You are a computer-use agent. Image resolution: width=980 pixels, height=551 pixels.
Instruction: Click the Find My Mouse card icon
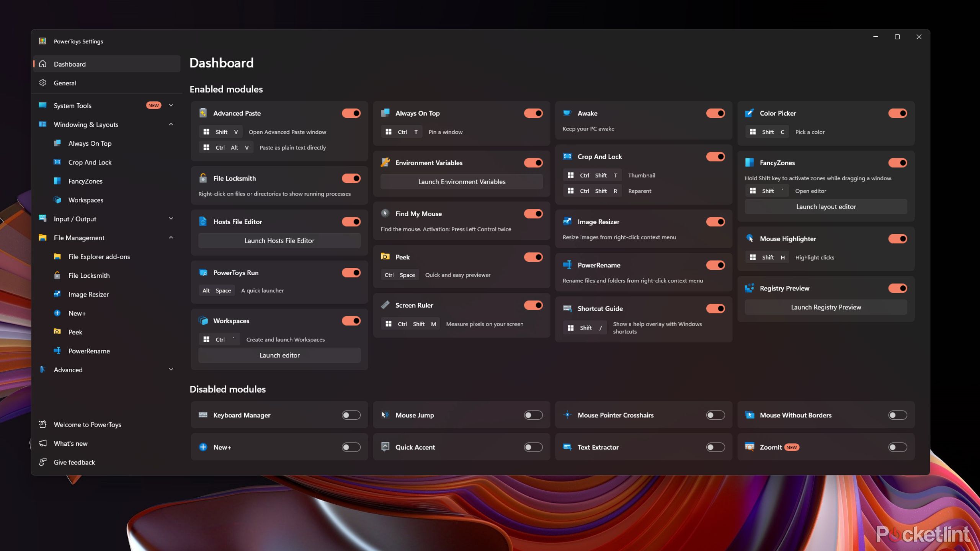point(385,213)
